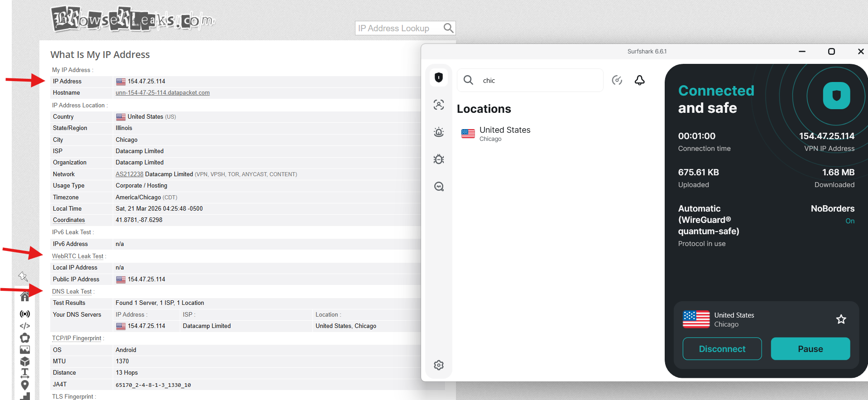The width and height of the screenshot is (868, 400).
Task: Click the speed test gauge icon in Surfshark
Action: tap(617, 80)
